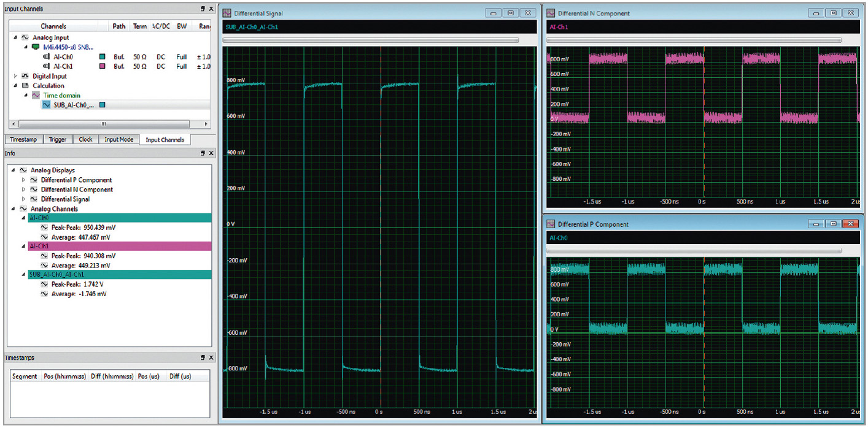This screenshot has height=428, width=868.
Task: Close the Info panel
Action: [211, 153]
